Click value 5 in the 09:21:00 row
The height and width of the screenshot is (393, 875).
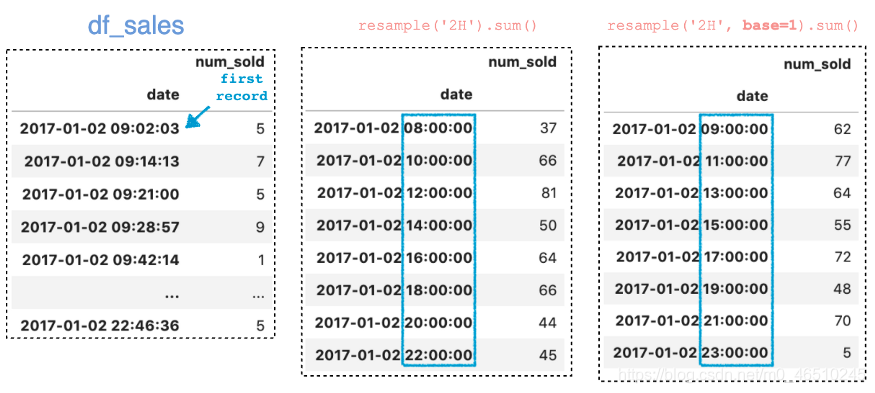click(260, 194)
